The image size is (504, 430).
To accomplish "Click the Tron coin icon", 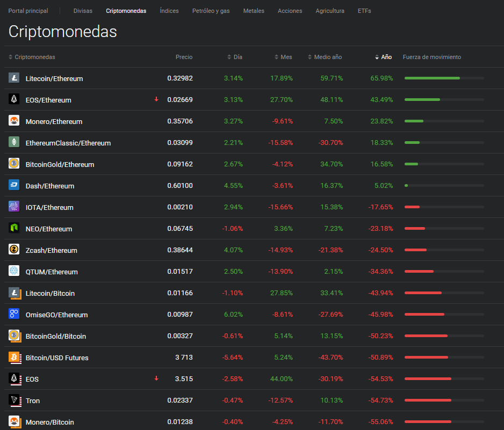I will 15,401.
